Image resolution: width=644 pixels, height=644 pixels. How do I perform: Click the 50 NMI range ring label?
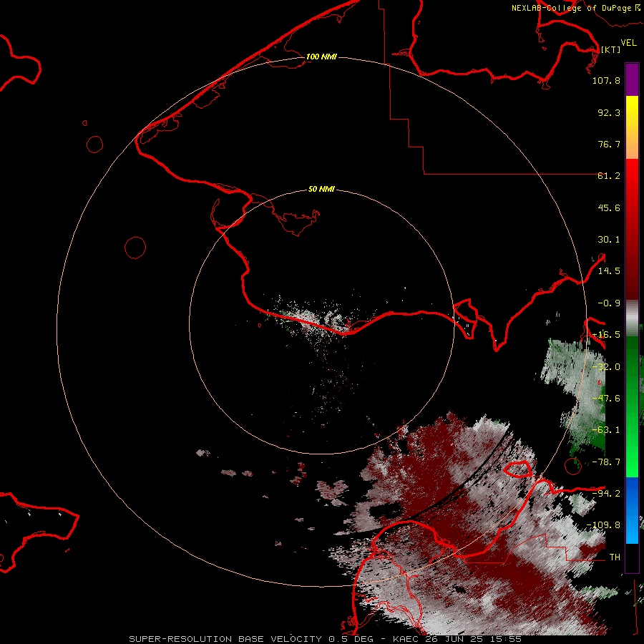(x=321, y=190)
